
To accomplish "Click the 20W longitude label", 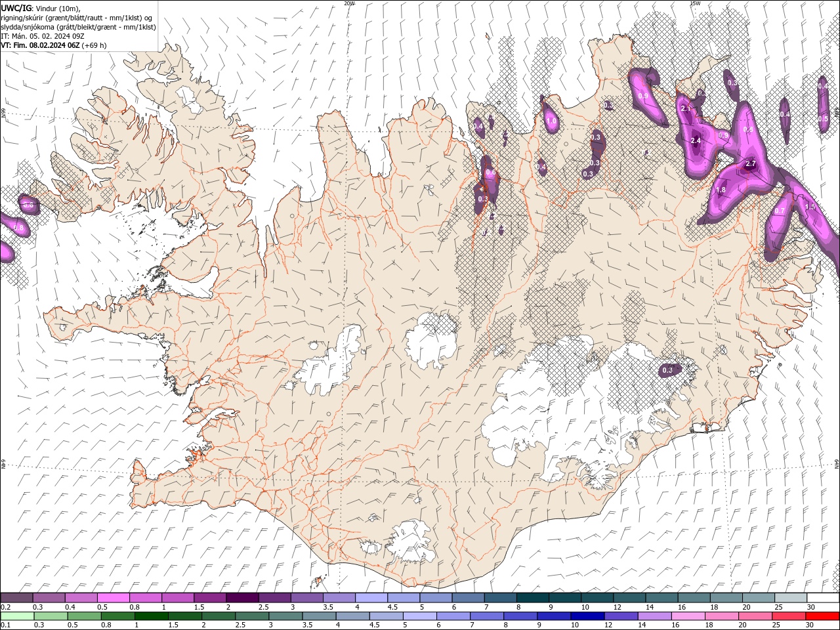I will 349,3.
